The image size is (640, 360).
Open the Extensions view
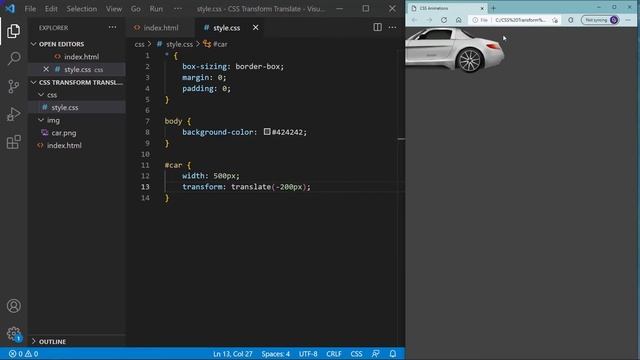(x=13, y=142)
